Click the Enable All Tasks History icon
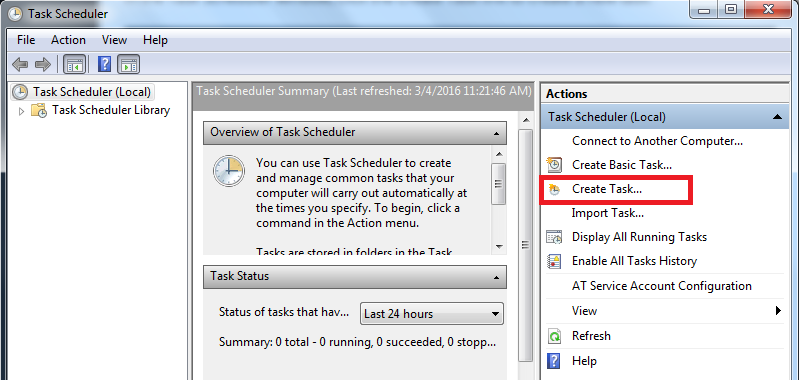This screenshot has height=380, width=799. (554, 261)
